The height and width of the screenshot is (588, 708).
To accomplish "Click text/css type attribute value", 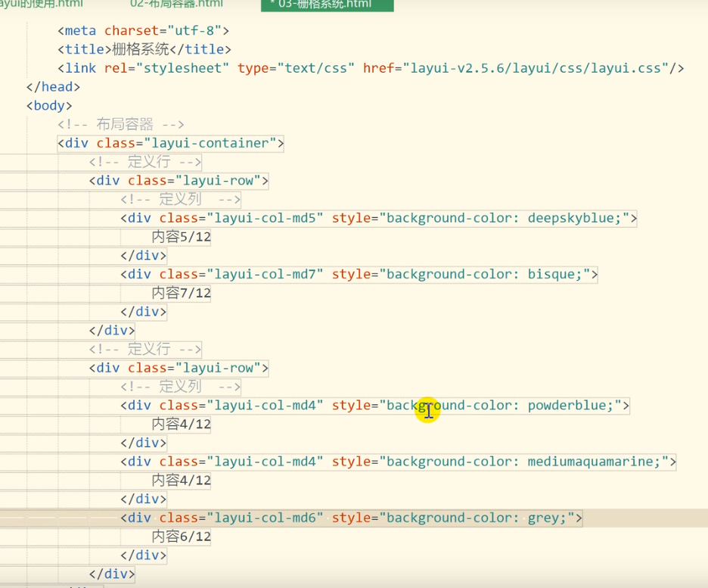I will (316, 68).
